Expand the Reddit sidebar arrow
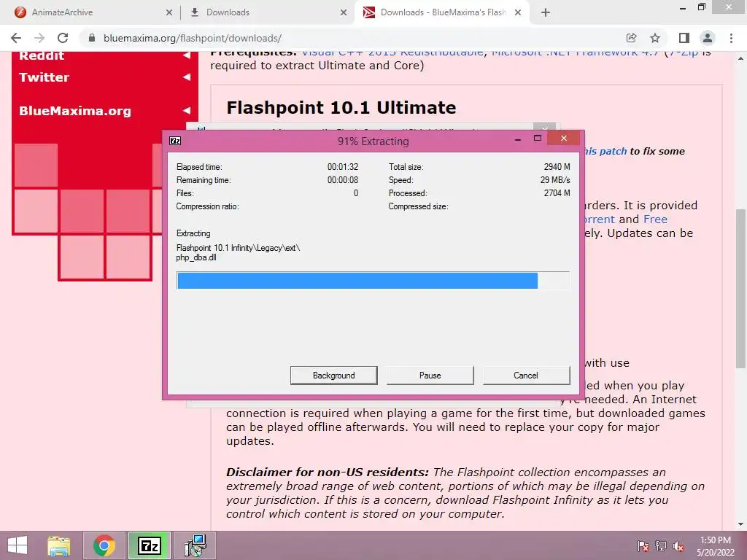 (187, 55)
